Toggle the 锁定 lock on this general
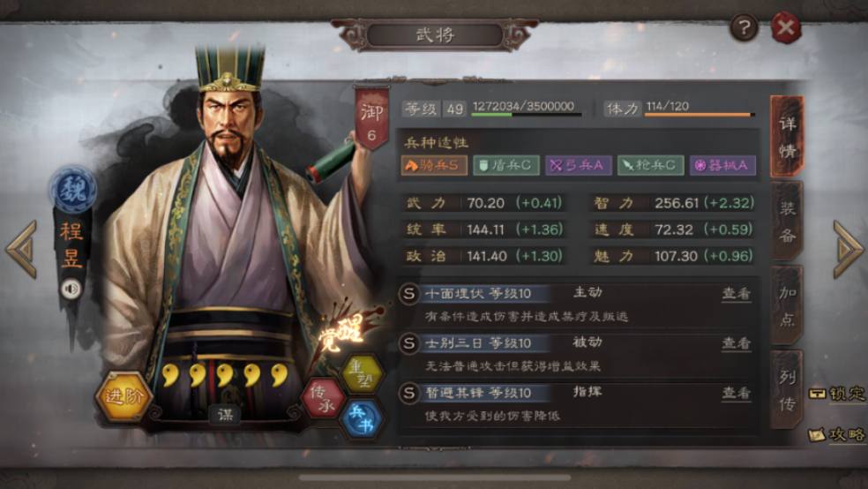This screenshot has width=868, height=489. (x=836, y=393)
